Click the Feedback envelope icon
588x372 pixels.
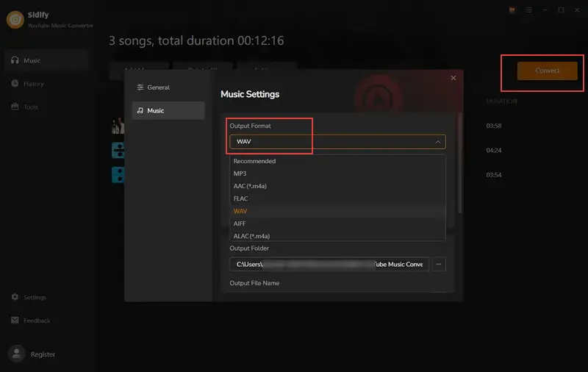tap(15, 320)
